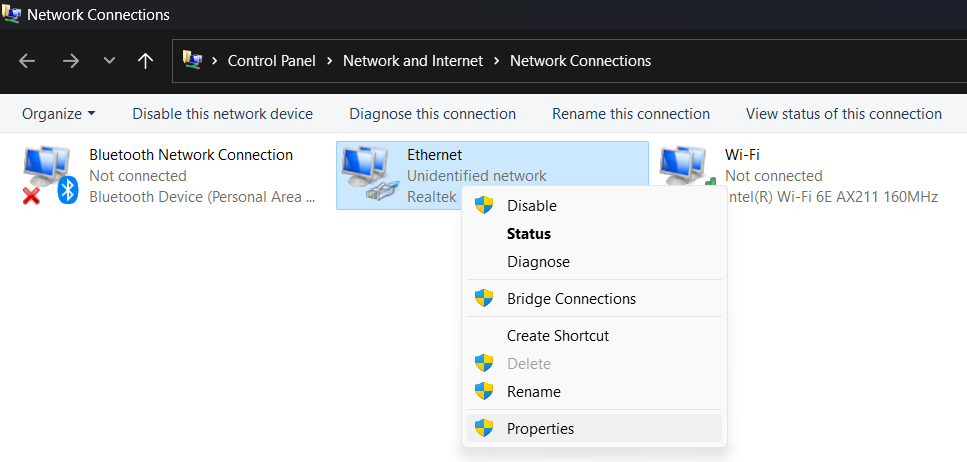Screen dimensions: 967x462
Task: Expand chevron after Control Panel breadcrumb
Action: pyautogui.click(x=329, y=61)
